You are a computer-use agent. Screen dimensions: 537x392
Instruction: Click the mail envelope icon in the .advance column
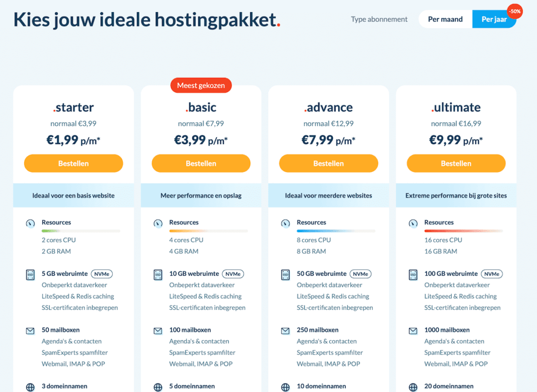pos(285,330)
